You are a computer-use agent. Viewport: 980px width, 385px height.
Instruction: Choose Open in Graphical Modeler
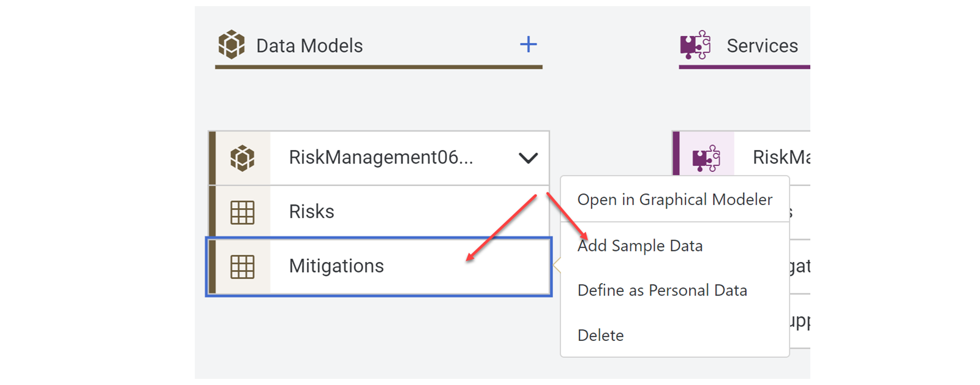tap(675, 200)
